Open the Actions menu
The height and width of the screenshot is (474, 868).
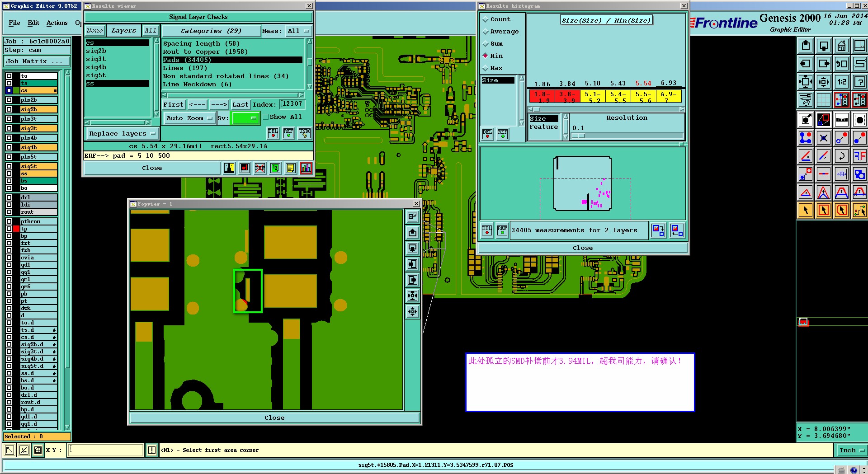57,23
